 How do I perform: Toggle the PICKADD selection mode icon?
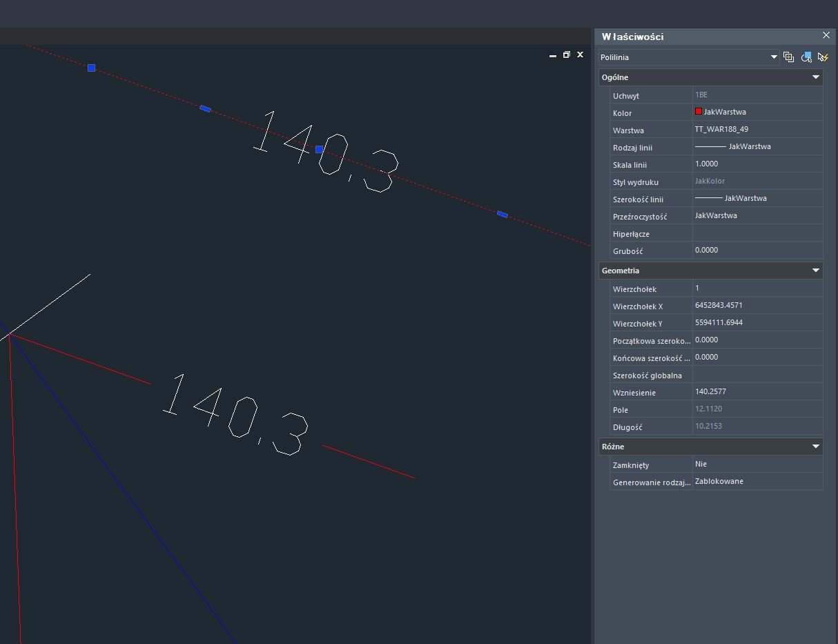tap(789, 57)
